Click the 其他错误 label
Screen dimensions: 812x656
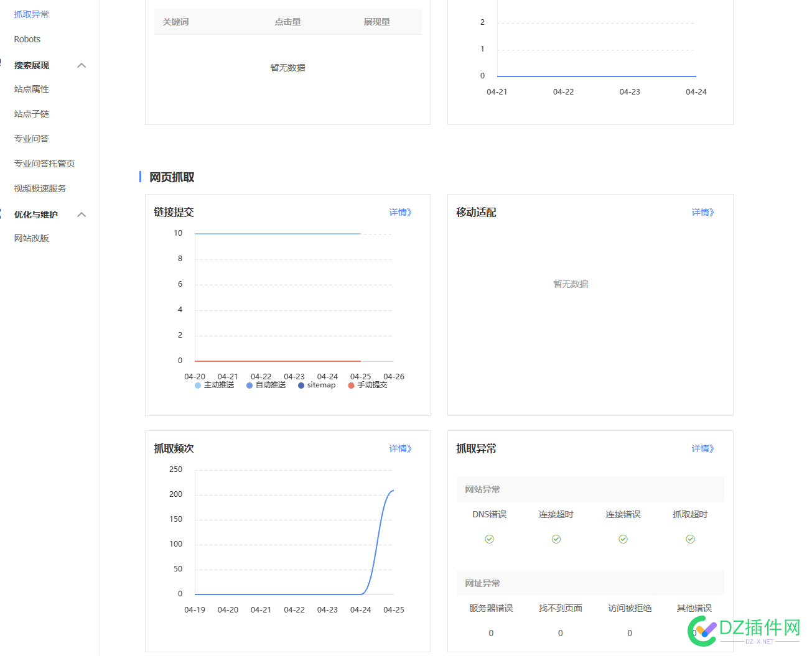click(694, 608)
